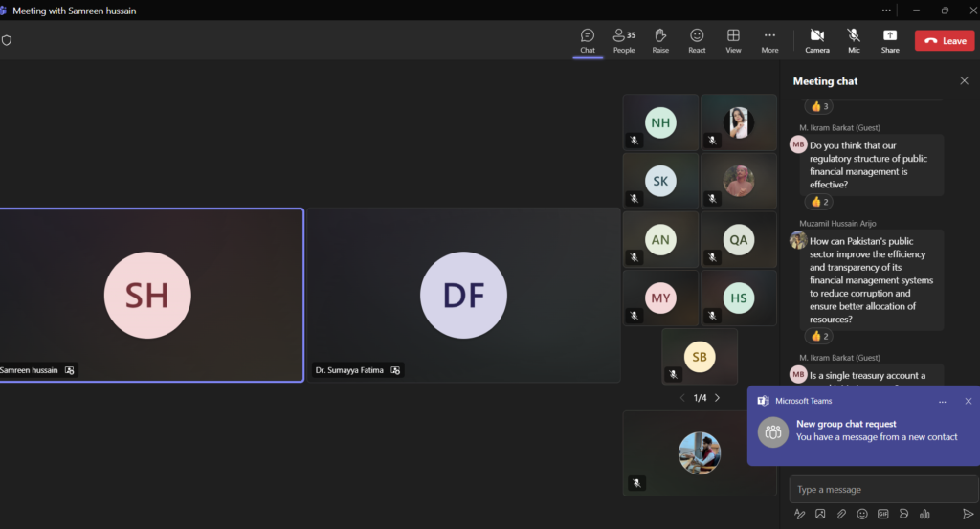Click message about Pakistan's public sector
The width and height of the screenshot is (980, 529).
(872, 279)
